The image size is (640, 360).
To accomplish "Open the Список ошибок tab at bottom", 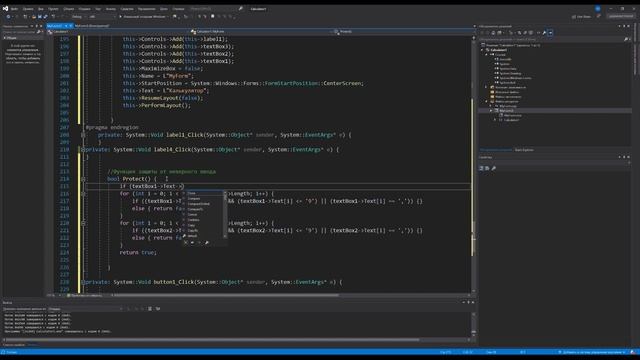I will pos(14,345).
